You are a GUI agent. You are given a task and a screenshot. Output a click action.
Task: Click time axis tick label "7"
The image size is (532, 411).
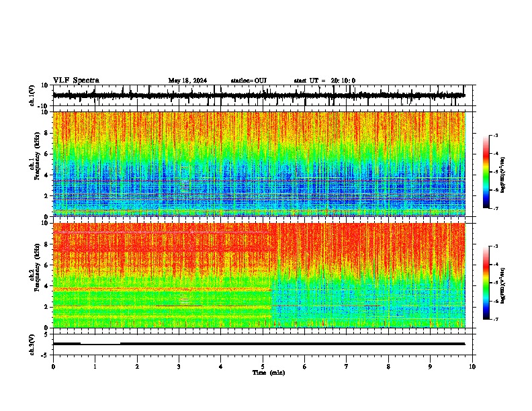tap(347, 367)
